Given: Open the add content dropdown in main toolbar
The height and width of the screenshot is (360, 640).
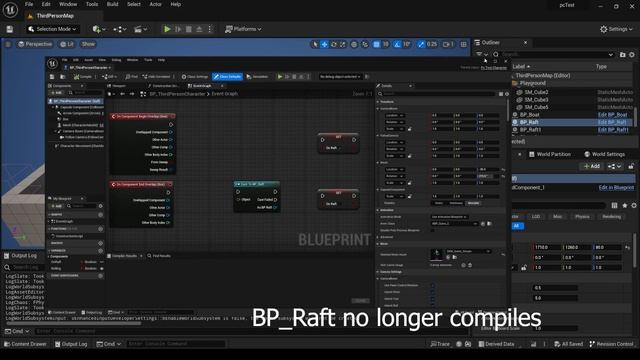Looking at the screenshot, I should tap(99, 29).
